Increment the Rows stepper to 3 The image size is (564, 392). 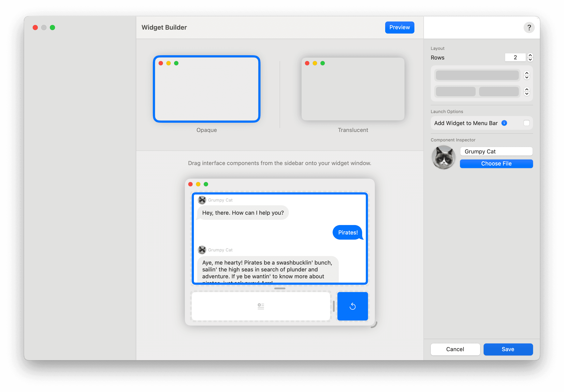[x=530, y=55]
